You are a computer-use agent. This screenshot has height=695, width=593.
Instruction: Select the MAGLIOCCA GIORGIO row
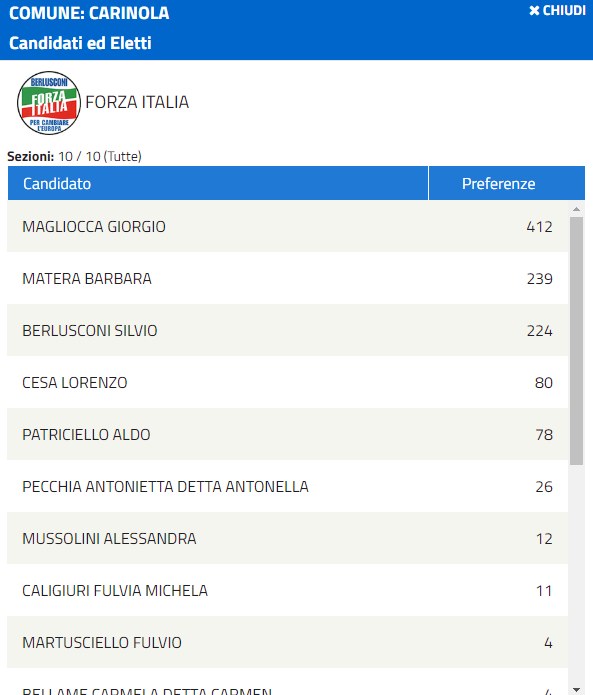tap(288, 226)
